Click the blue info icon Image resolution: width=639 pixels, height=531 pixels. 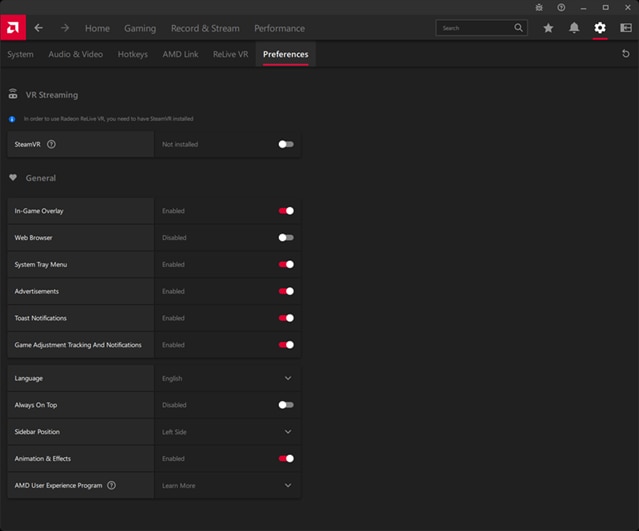(x=12, y=119)
